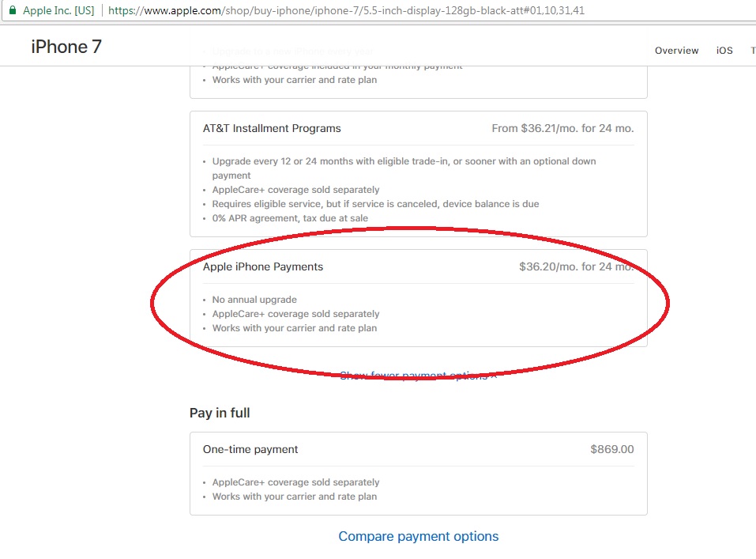756x559 pixels.
Task: Click the apple.com URL in the address bar
Action: click(x=346, y=10)
